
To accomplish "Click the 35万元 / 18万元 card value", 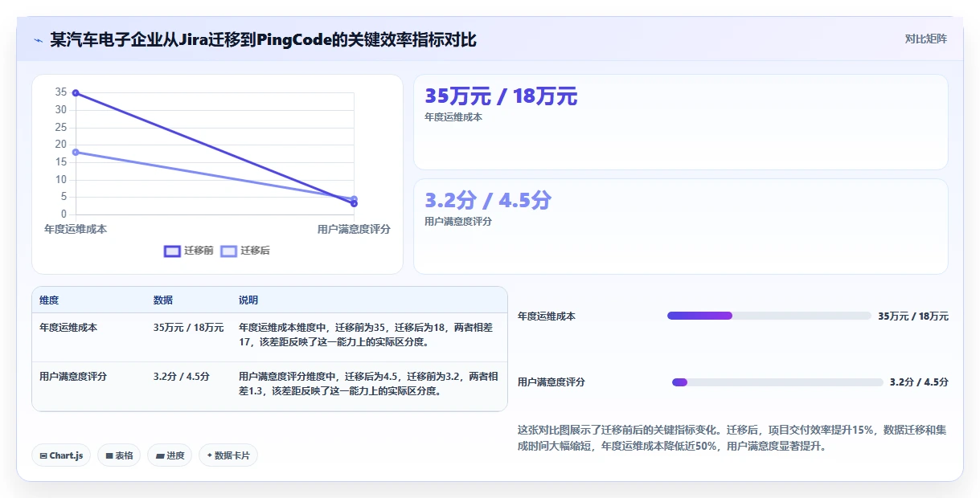I will point(501,97).
